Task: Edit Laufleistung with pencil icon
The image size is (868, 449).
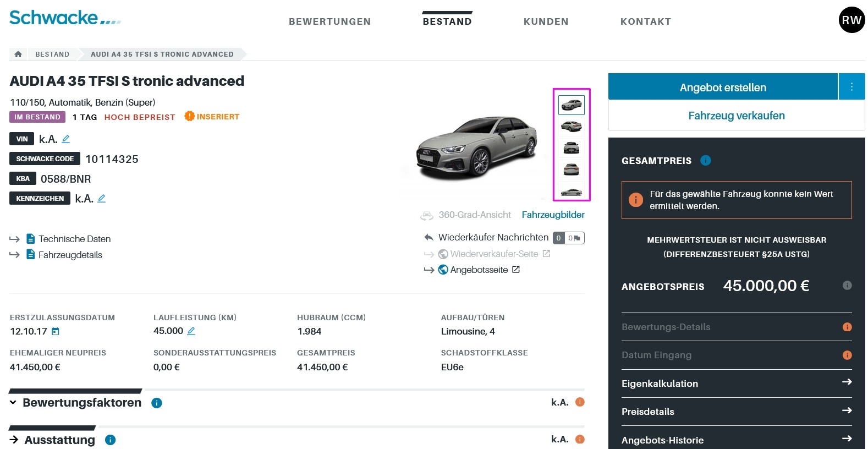Action: point(191,331)
